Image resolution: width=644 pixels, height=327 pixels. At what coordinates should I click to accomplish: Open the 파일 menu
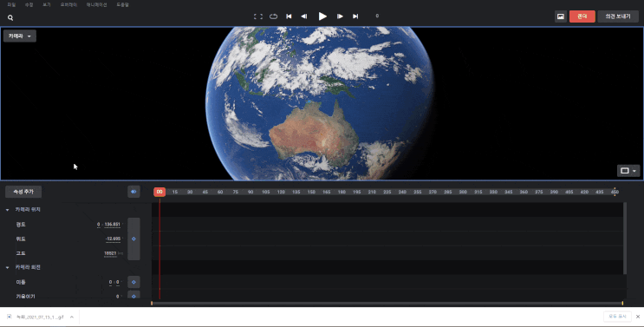point(11,5)
